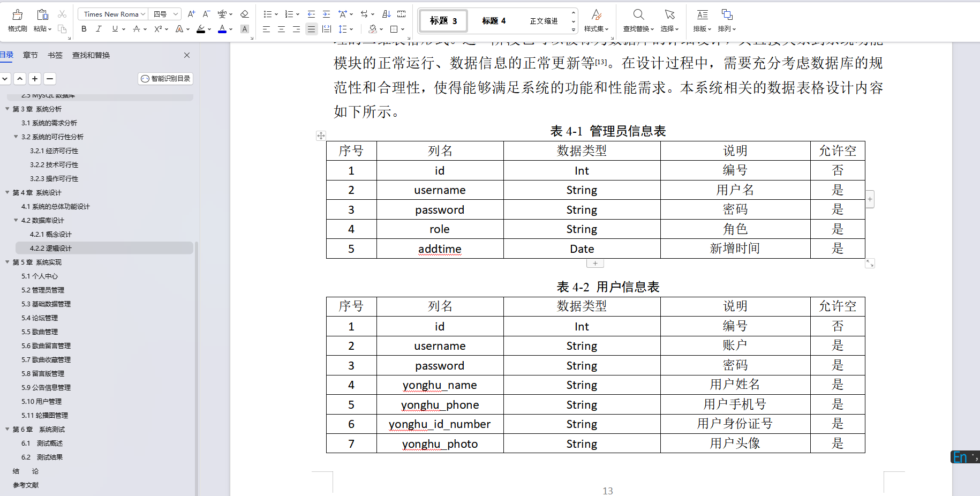Click the Paste clipboard icon
Screen dimensions: 980x496
coord(42,14)
